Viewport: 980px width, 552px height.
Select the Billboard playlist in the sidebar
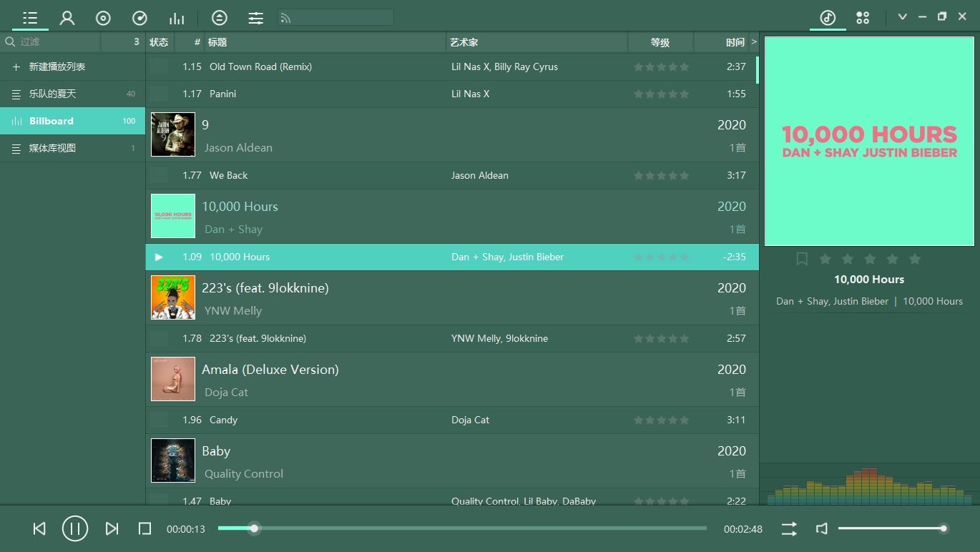(x=72, y=120)
